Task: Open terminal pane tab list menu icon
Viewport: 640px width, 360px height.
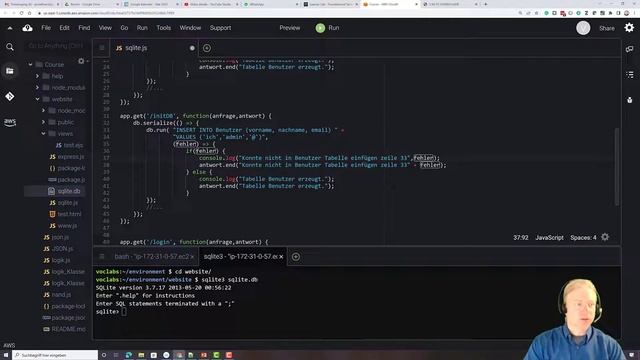Action: tap(102, 256)
